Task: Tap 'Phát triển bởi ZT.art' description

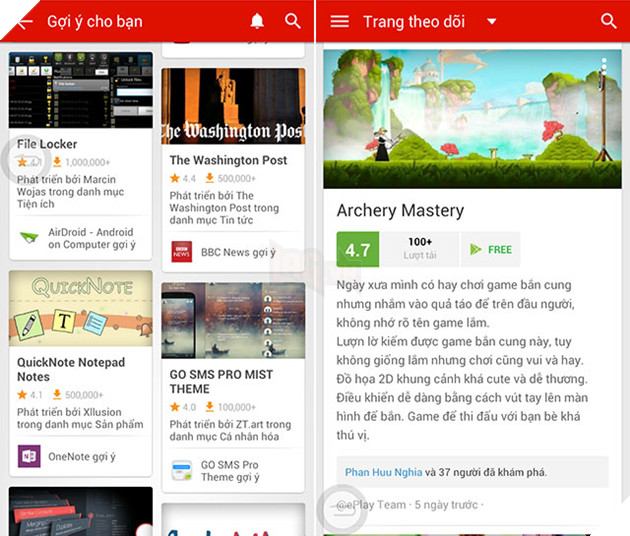Action: click(230, 430)
